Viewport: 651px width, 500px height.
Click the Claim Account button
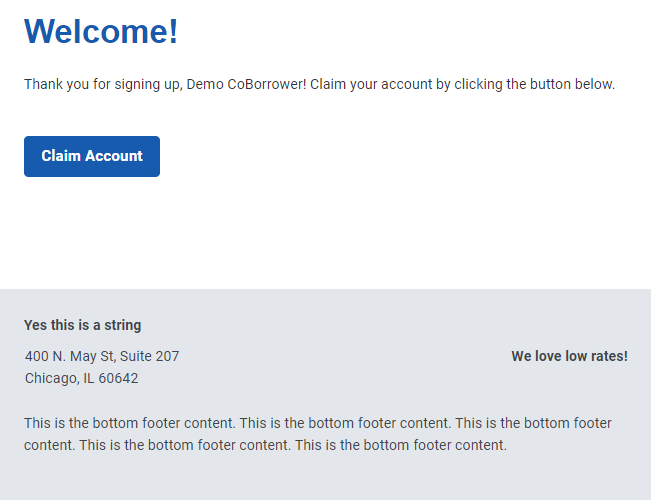pyautogui.click(x=92, y=156)
